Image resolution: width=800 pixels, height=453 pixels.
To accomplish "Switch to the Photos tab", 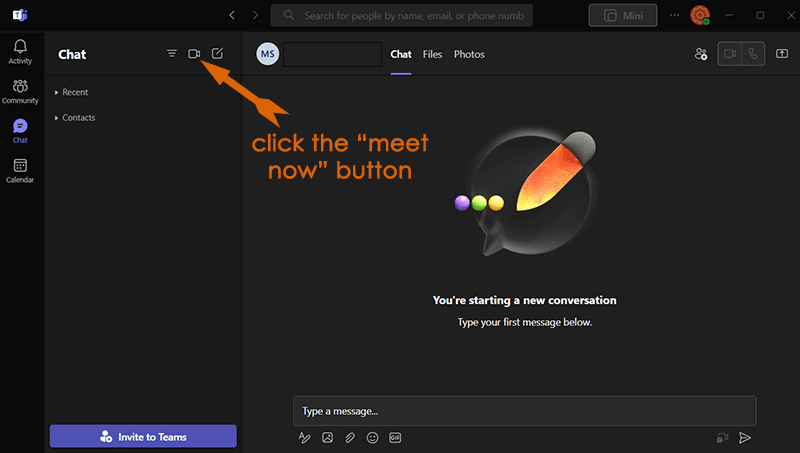I will (469, 54).
